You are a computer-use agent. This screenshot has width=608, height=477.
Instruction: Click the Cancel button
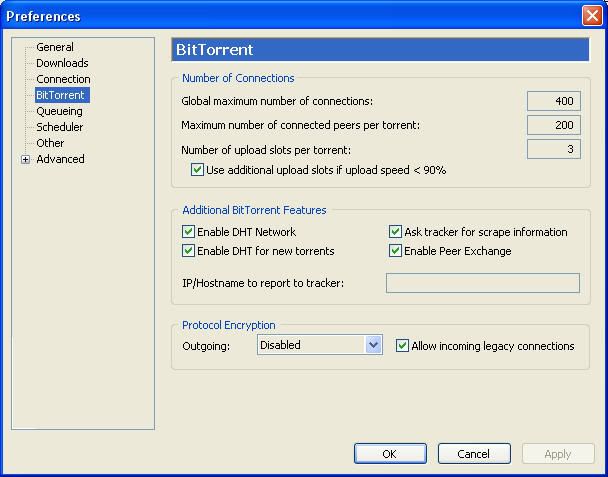tap(474, 454)
